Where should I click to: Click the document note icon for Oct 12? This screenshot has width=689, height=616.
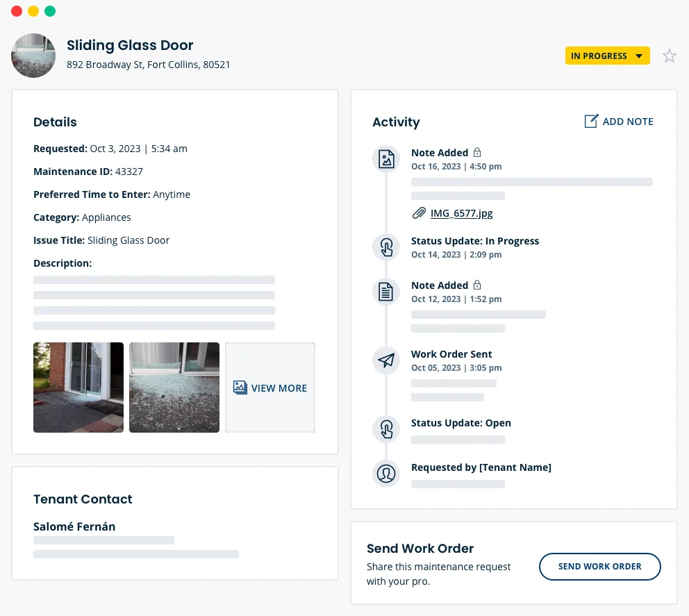point(386,292)
